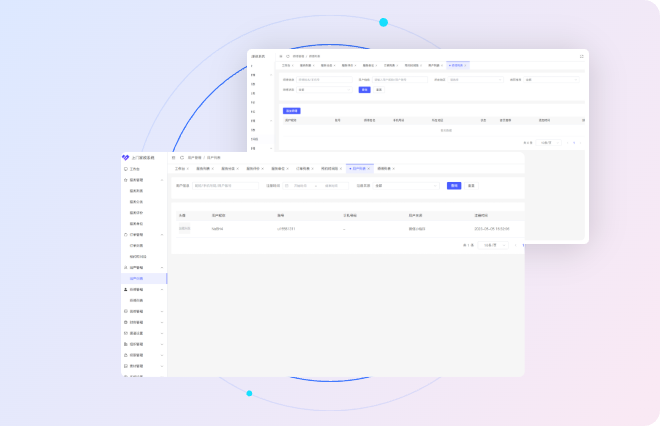
Task: Click the fullscreen icon in back window
Action: (582, 56)
